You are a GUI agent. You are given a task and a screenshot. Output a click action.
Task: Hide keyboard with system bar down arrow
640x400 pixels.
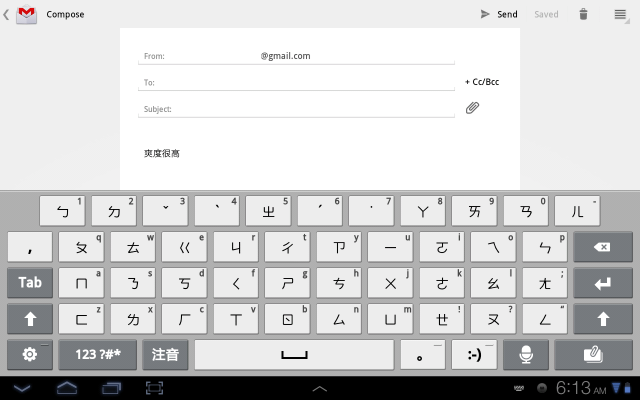pyautogui.click(x=22, y=388)
